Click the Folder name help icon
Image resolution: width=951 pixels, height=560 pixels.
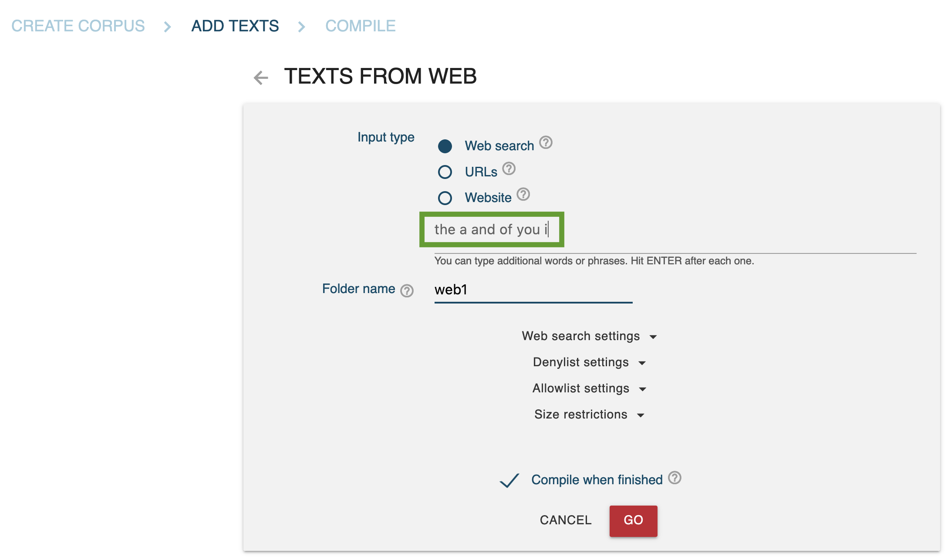click(407, 290)
